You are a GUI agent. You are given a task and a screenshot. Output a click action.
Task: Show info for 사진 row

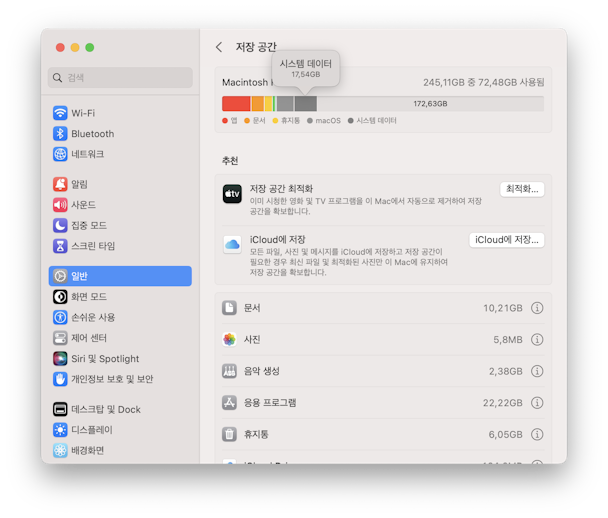tap(537, 339)
